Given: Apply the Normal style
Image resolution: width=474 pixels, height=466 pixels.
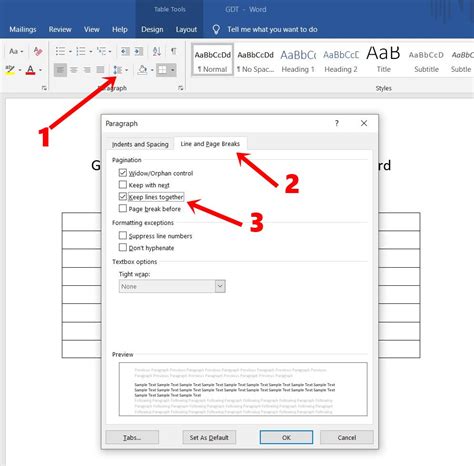Looking at the screenshot, I should pyautogui.click(x=212, y=60).
